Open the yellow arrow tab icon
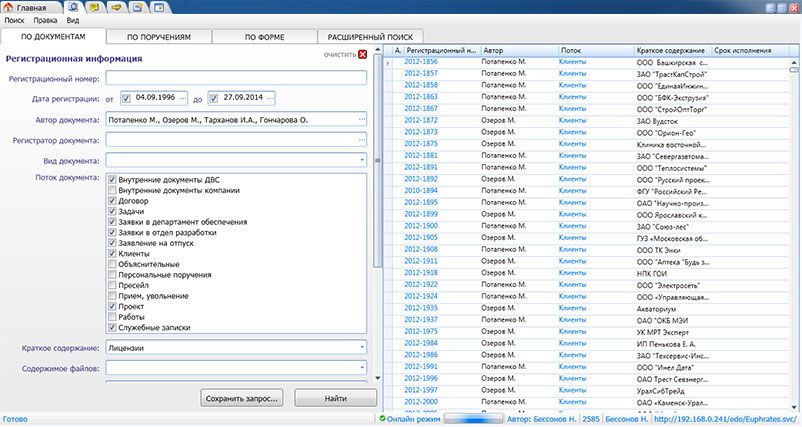Viewport: 802px width, 427px height. point(117,7)
